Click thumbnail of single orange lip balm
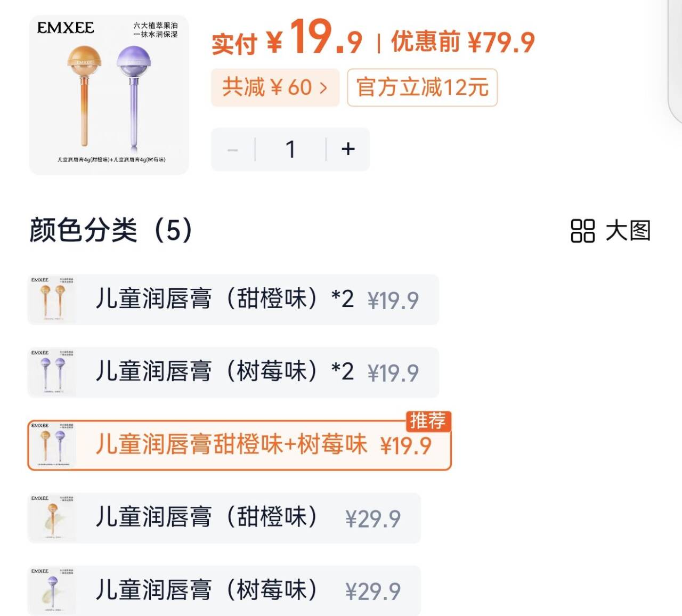This screenshot has width=682, height=616. (x=52, y=518)
